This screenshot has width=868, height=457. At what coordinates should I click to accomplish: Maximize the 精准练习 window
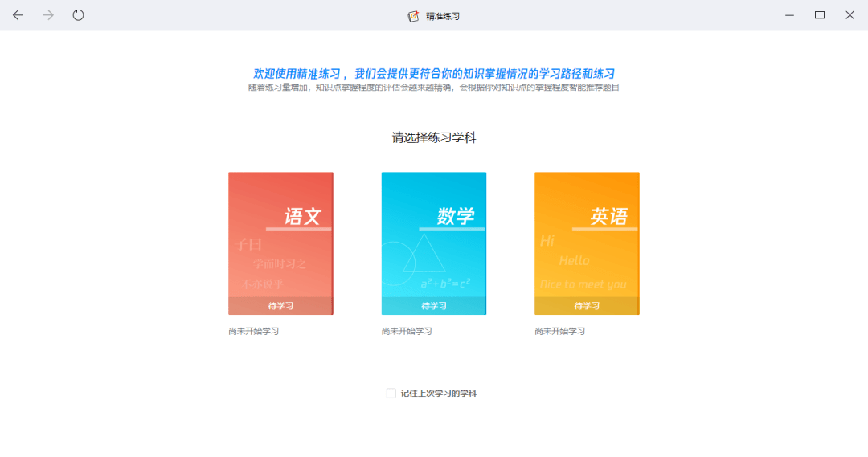click(820, 15)
